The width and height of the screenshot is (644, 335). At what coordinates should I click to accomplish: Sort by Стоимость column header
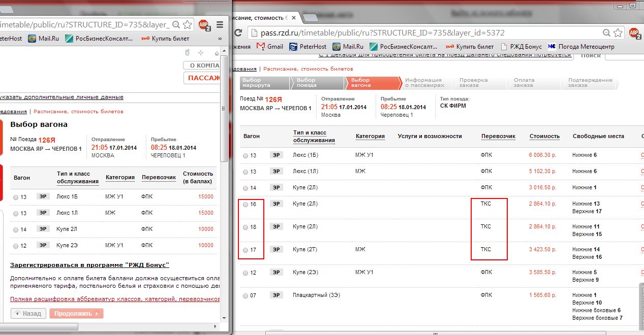(x=544, y=136)
